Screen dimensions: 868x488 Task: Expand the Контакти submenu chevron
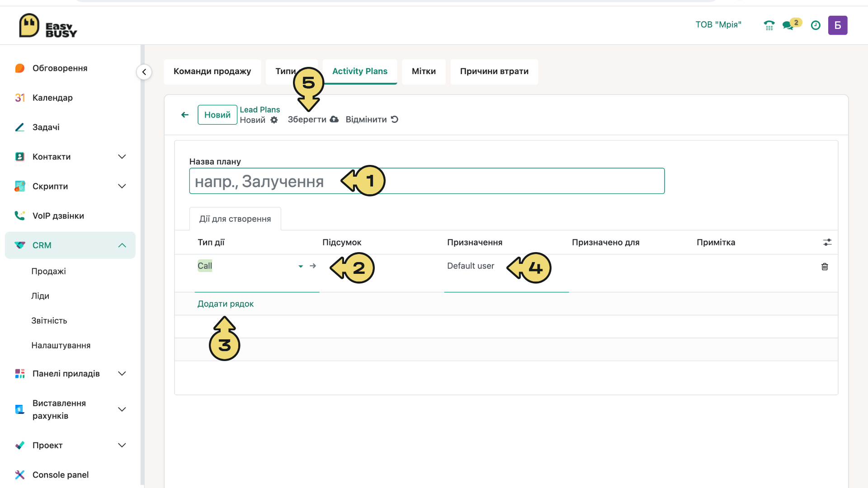pyautogui.click(x=122, y=157)
